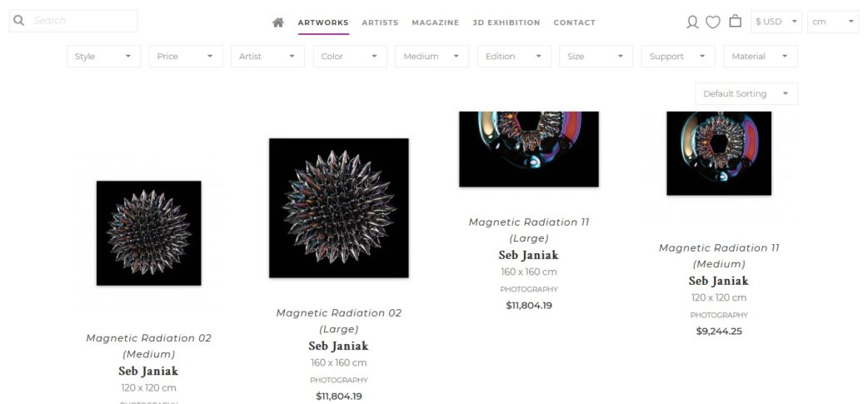868x404 pixels.
Task: Select the Magnetic Radiation 02 (Medium) thumbnail
Action: tap(149, 233)
